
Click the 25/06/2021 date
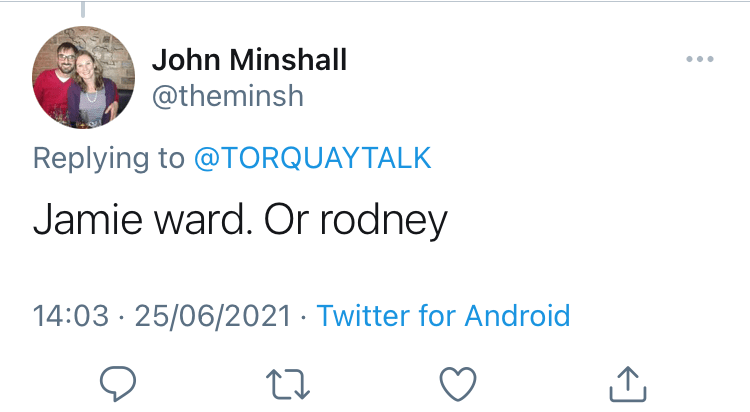[213, 317]
